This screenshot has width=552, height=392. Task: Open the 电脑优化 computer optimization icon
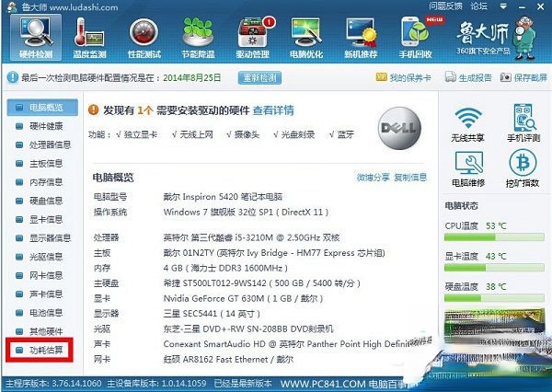point(306,38)
